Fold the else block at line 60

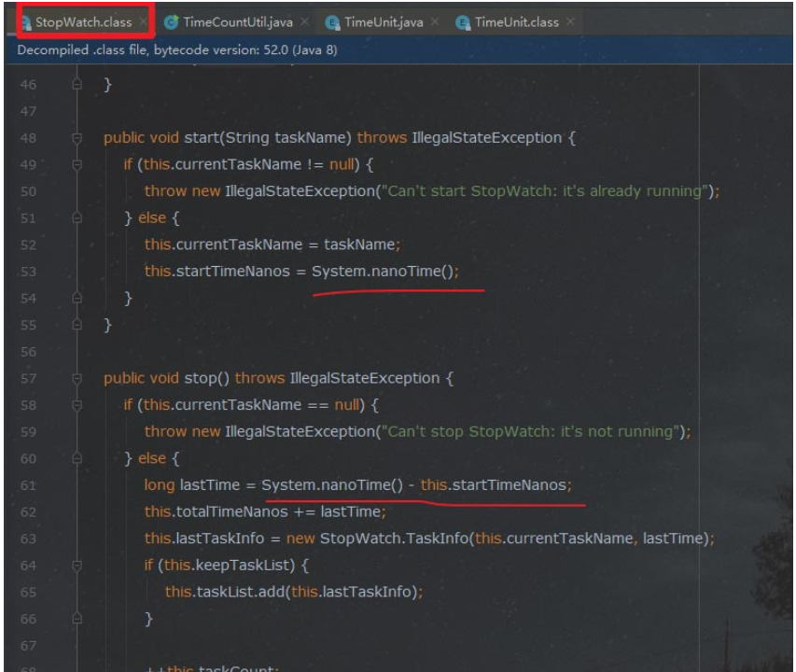click(x=78, y=459)
